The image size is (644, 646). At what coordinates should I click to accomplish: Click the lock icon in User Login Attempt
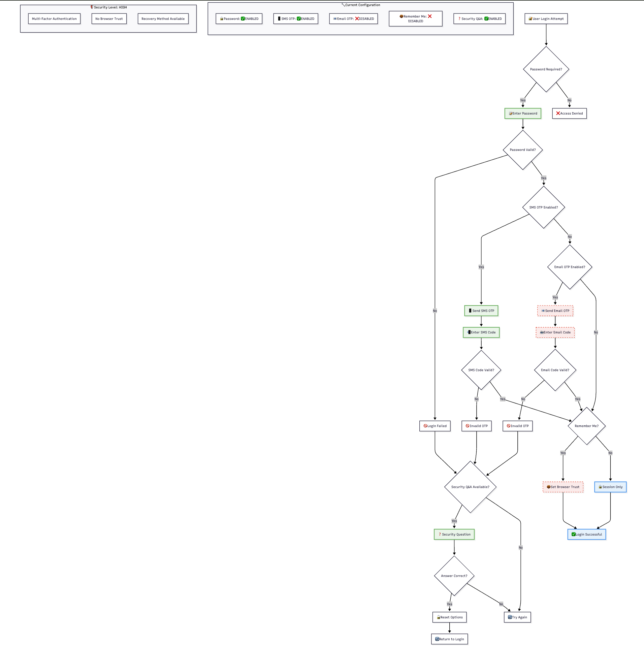(530, 19)
